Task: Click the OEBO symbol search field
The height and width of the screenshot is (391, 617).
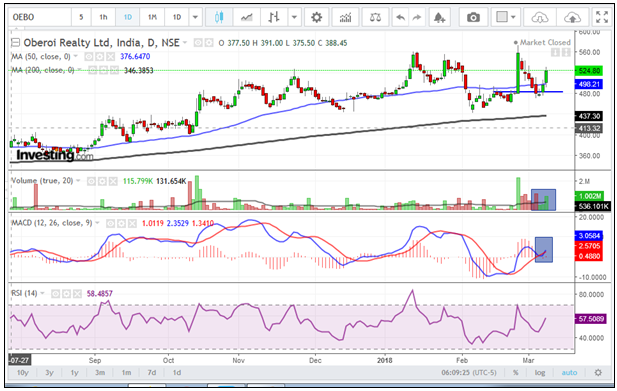Action: (x=39, y=17)
